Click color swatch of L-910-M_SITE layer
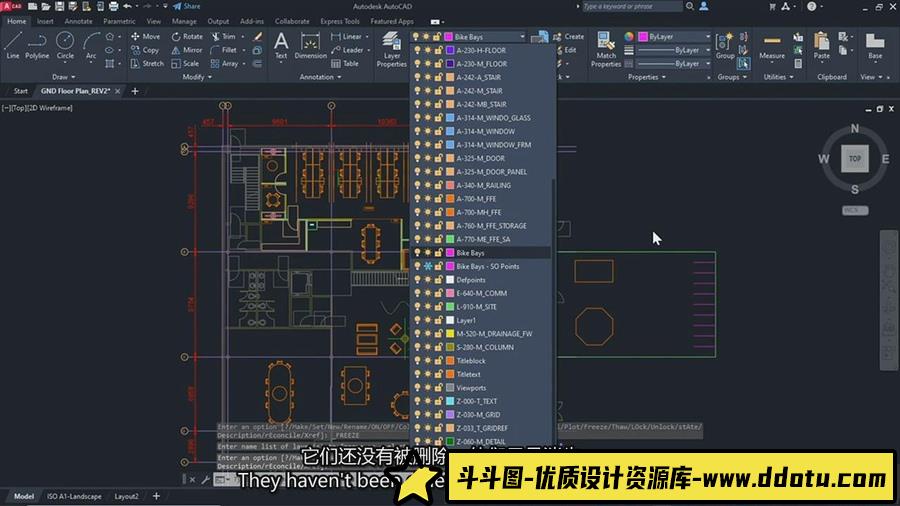This screenshot has width=900, height=506. pyautogui.click(x=450, y=307)
